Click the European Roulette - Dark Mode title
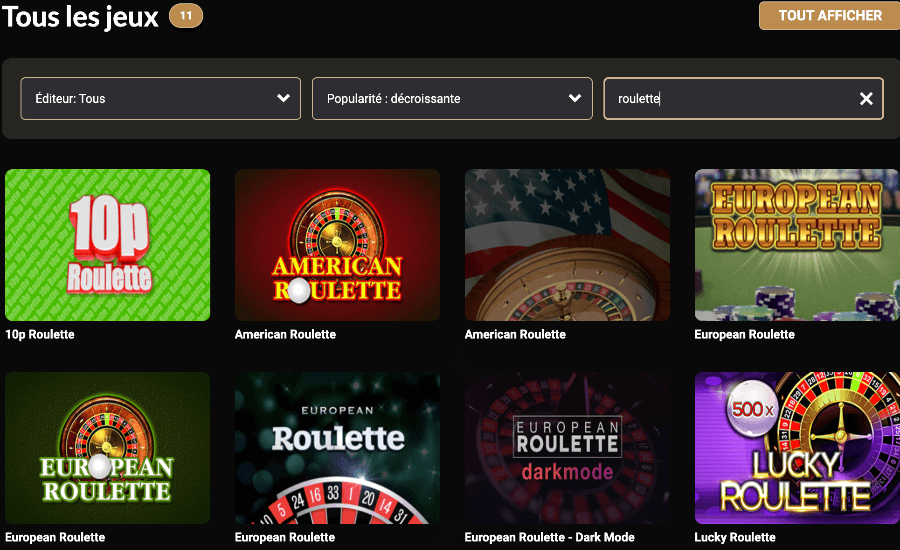The width and height of the screenshot is (900, 550). pos(549,537)
